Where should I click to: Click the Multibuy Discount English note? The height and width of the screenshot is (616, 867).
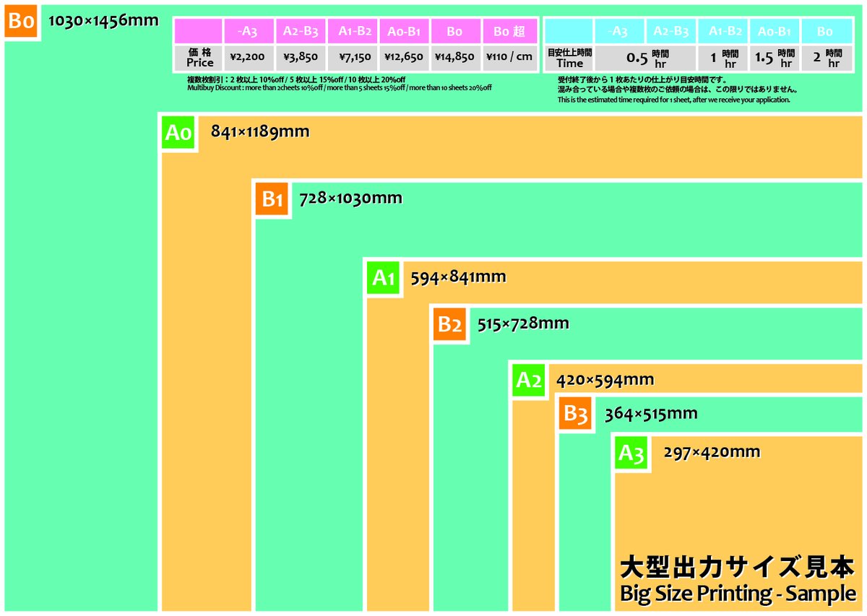tap(340, 87)
